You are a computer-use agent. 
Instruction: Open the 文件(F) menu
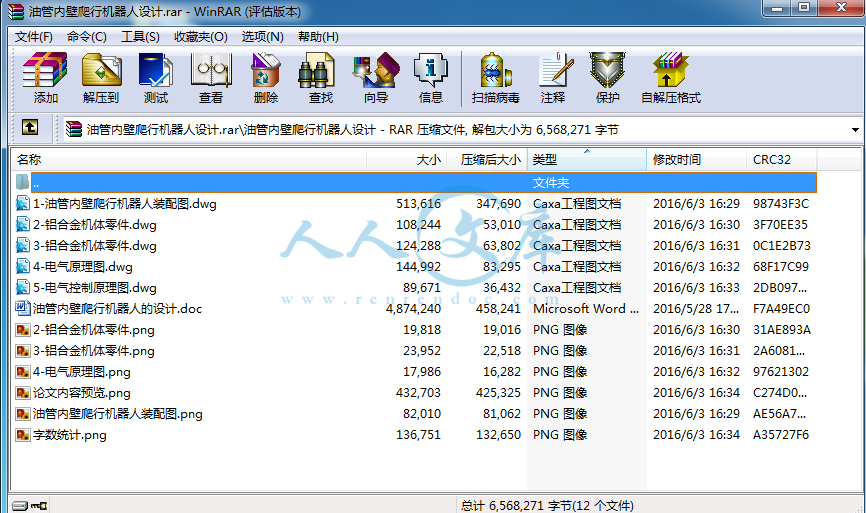point(33,37)
